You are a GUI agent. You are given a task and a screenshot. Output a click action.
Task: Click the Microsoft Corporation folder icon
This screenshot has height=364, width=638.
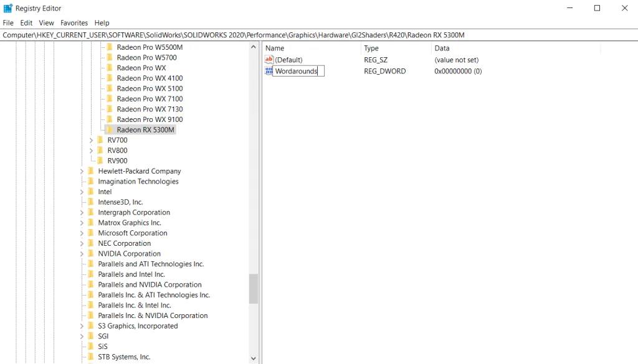click(91, 233)
